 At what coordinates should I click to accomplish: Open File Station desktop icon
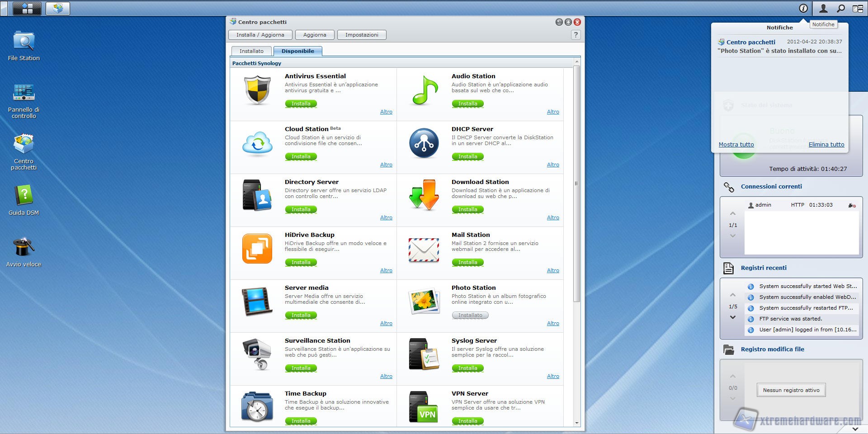coord(24,42)
